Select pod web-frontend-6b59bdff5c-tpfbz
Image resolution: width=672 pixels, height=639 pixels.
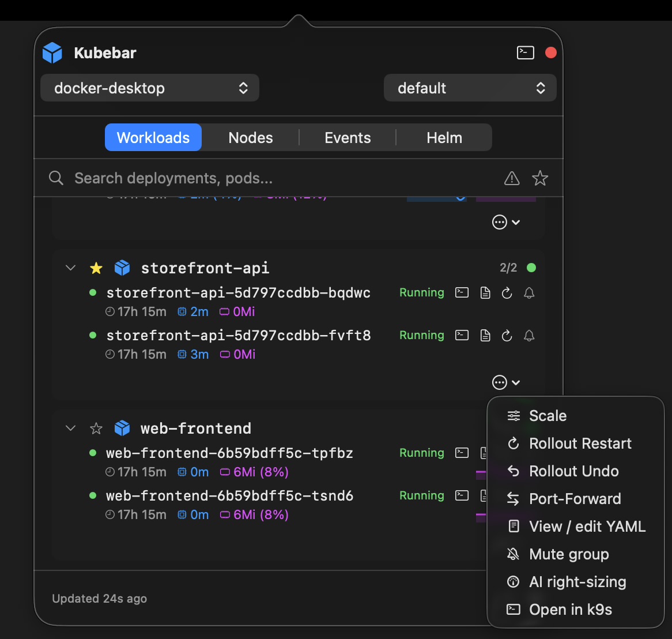[230, 453]
